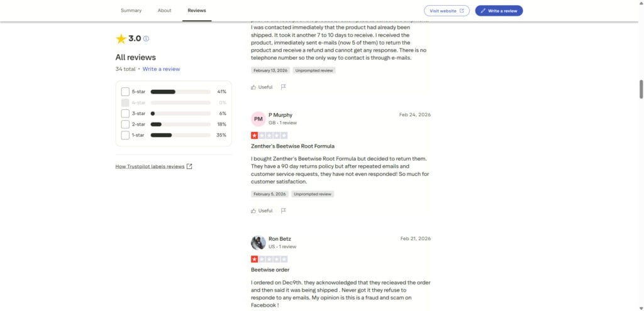Click the yellow star rating icon
This screenshot has height=311, width=644.
point(121,39)
